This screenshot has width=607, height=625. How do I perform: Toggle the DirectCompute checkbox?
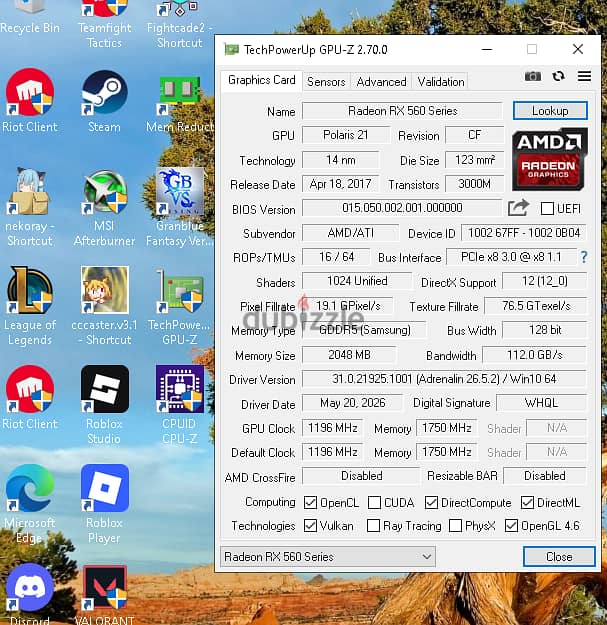coord(431,503)
